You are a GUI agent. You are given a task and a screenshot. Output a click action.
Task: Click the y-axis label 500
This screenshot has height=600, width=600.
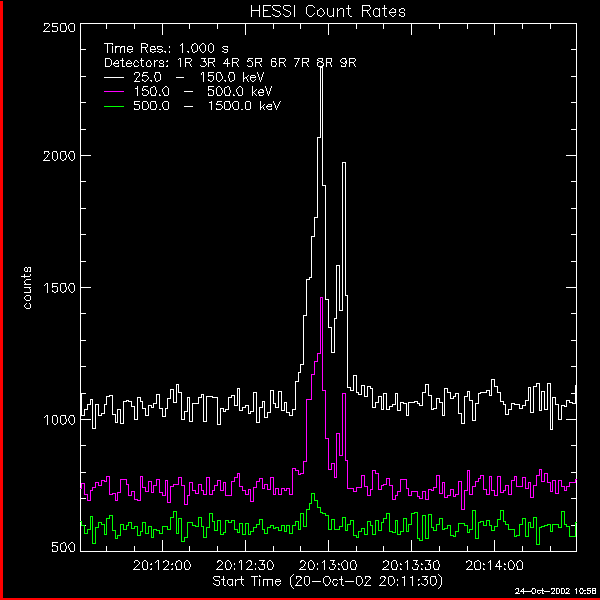pos(64,548)
